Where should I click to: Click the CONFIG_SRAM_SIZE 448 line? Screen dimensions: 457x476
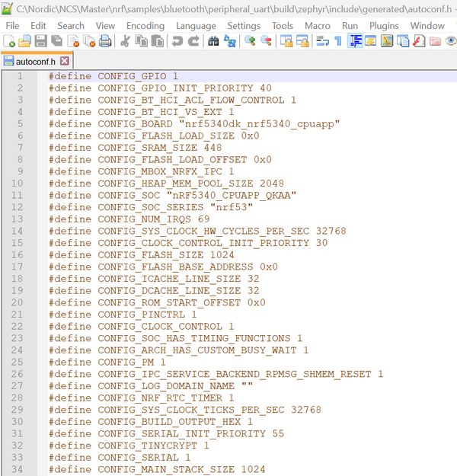135,148
